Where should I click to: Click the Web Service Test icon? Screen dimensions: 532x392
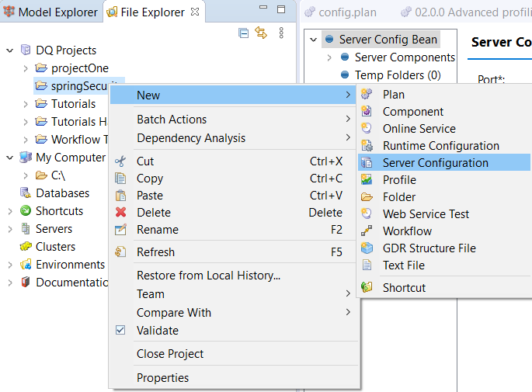pyautogui.click(x=367, y=214)
